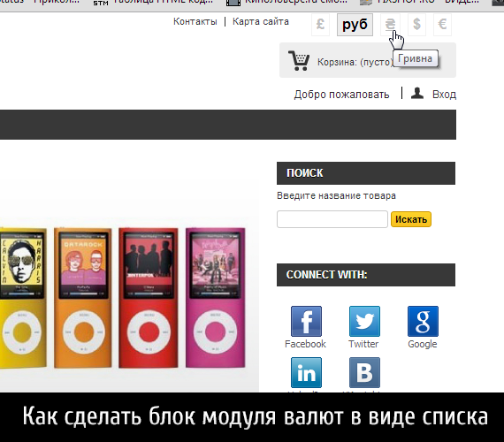Switch currency to hryvnia symbol
Viewport: 504px width, 442px height.
coord(391,25)
